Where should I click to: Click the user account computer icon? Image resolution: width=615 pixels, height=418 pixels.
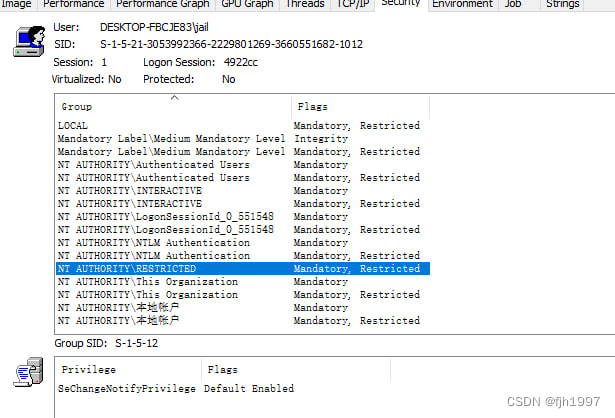(29, 42)
